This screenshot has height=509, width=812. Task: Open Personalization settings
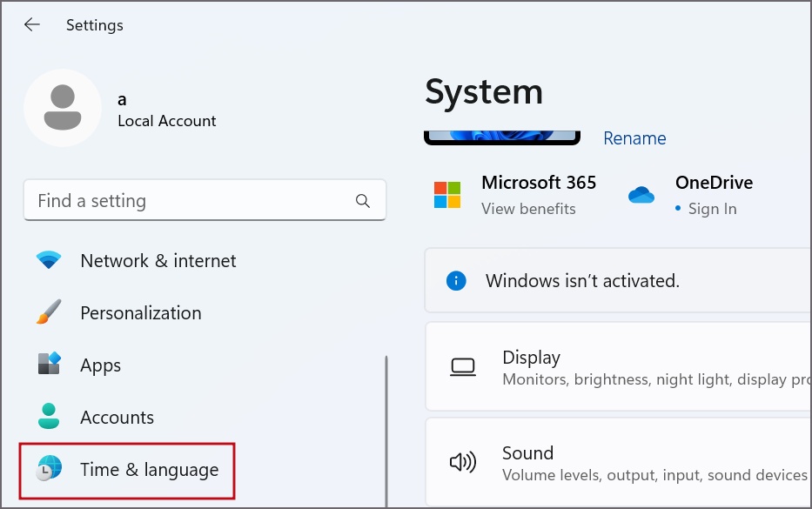(x=141, y=312)
